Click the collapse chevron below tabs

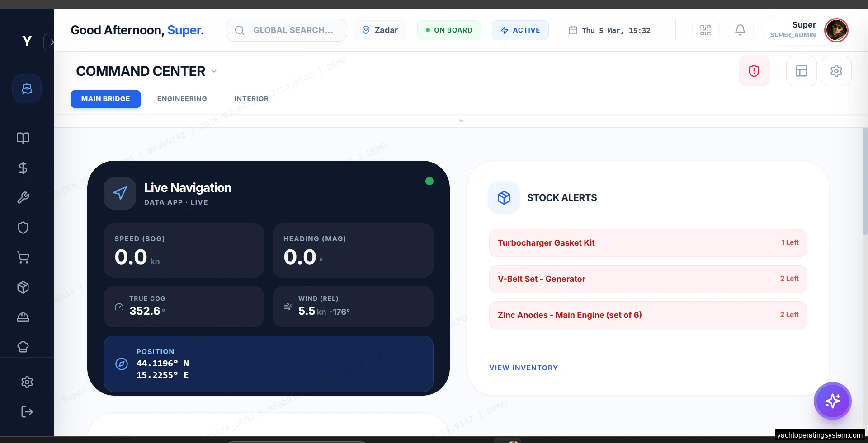click(461, 121)
